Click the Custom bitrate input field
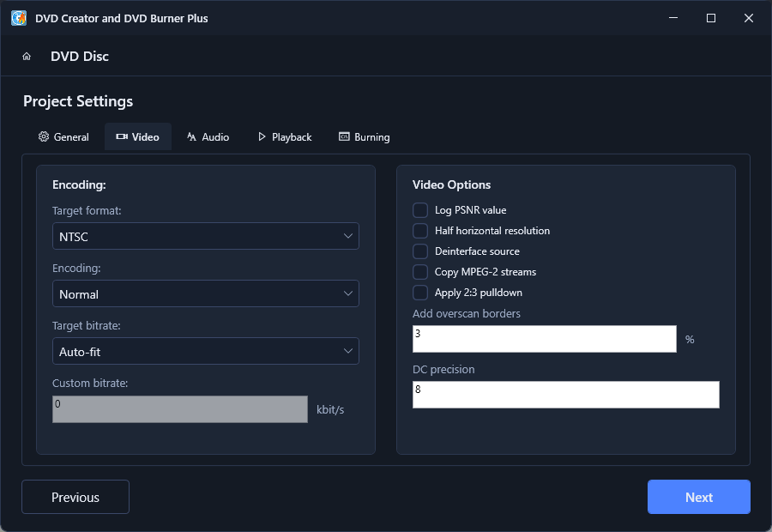Viewport: 772px width, 532px height. 180,409
